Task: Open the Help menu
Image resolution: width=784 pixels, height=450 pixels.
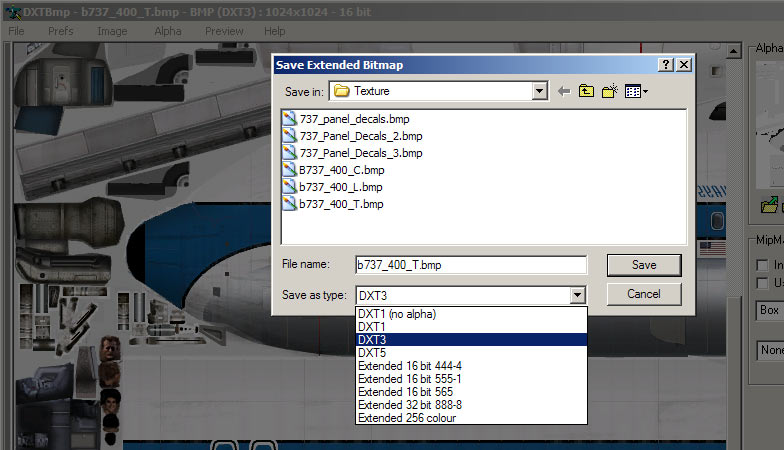Action: coord(274,31)
